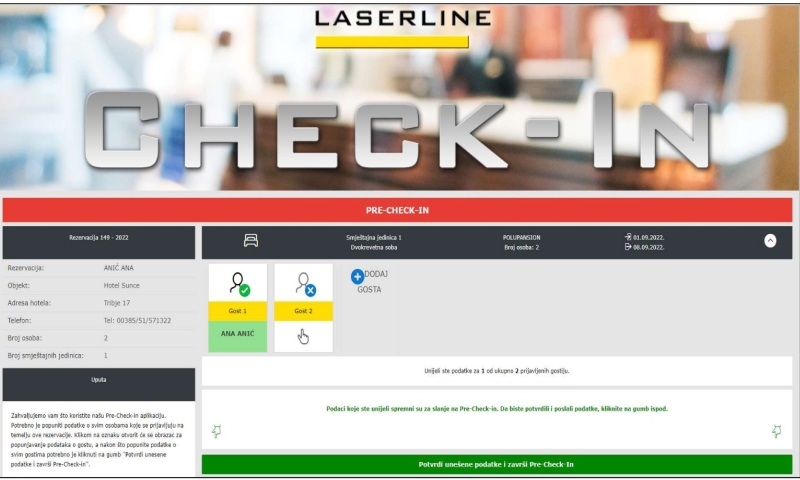The width and height of the screenshot is (800, 480).
Task: Click the Zahvaljujemo vam instruction paragraph
Action: [97, 440]
